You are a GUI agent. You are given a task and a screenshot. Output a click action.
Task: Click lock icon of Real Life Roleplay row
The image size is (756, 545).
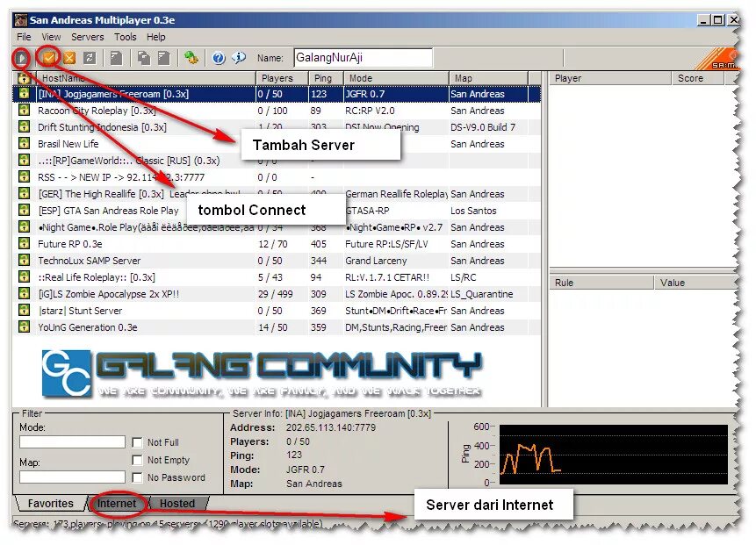[x=24, y=277]
